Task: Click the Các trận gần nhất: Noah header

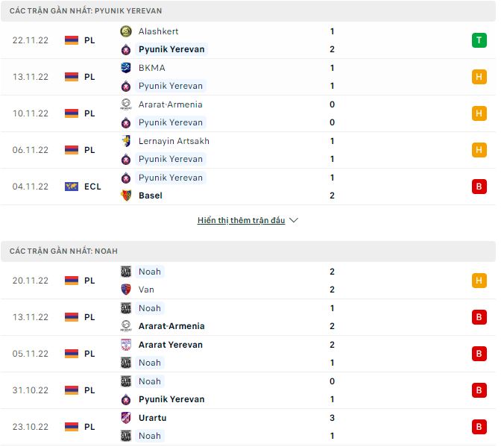Action: [x=63, y=251]
